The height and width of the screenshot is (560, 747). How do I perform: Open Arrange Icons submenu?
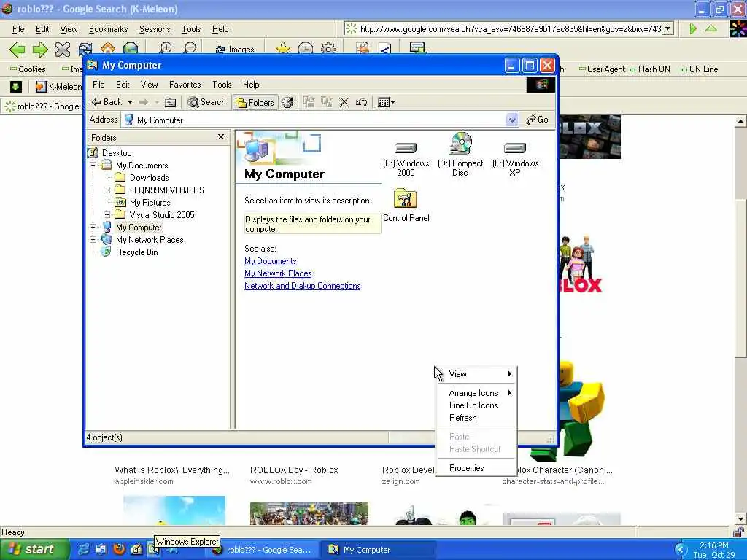pos(476,393)
